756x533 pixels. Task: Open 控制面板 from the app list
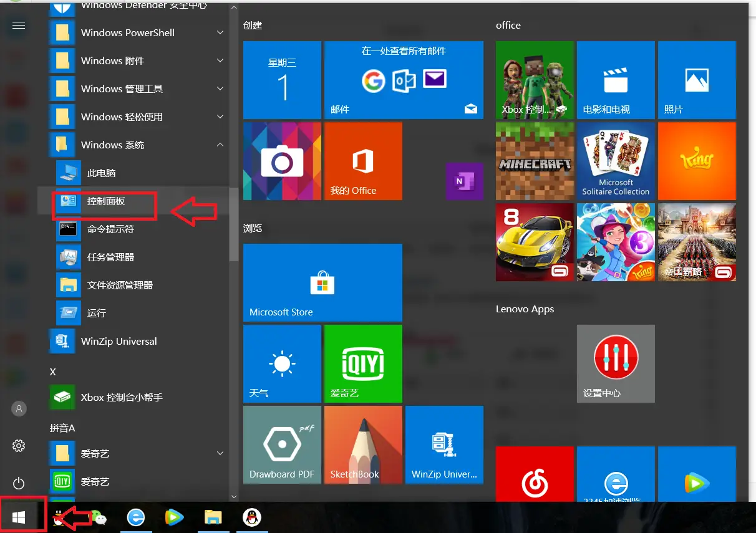tap(106, 201)
